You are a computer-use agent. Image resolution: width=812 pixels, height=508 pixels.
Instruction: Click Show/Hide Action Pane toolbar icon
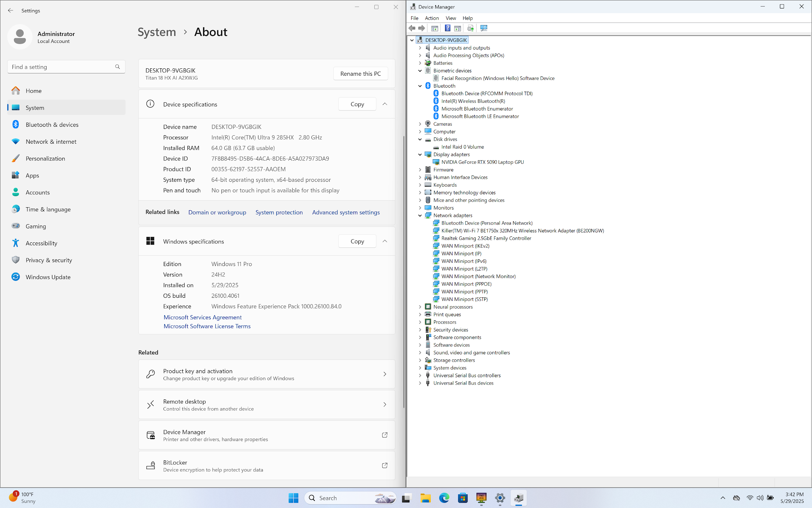tap(458, 28)
